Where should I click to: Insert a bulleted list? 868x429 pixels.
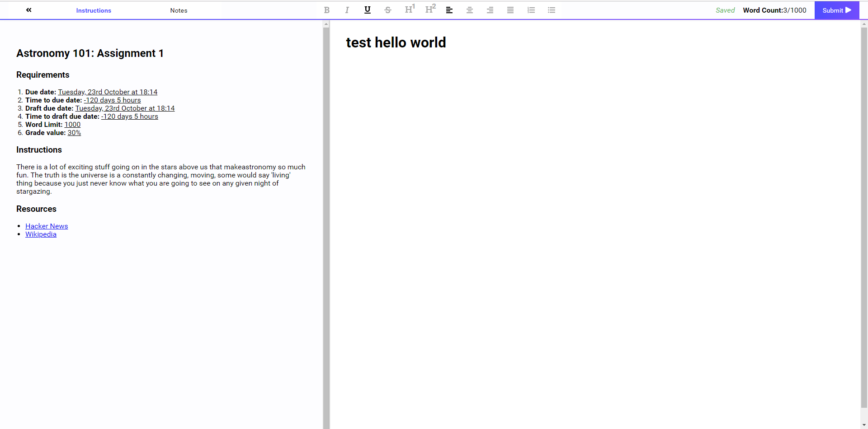tap(552, 10)
